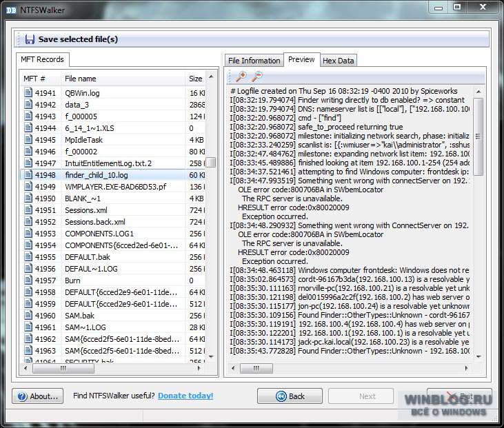Screen dimensions: 504x428
Task: Select the file DEFAUL~1.LOG
Action: tap(91, 269)
